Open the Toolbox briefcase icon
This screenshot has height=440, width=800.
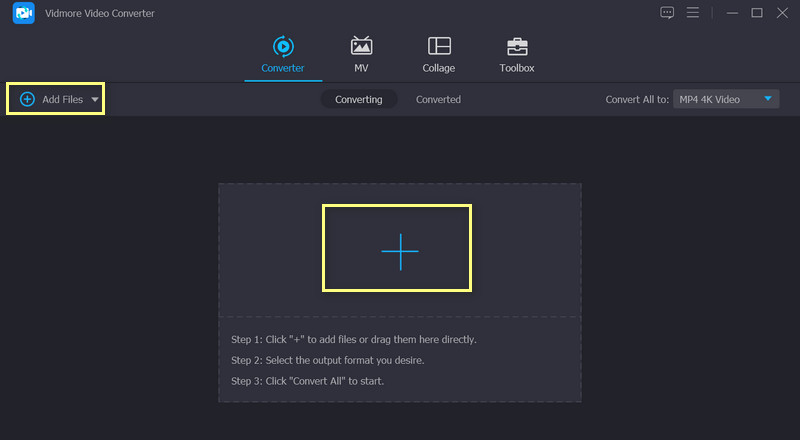[517, 46]
